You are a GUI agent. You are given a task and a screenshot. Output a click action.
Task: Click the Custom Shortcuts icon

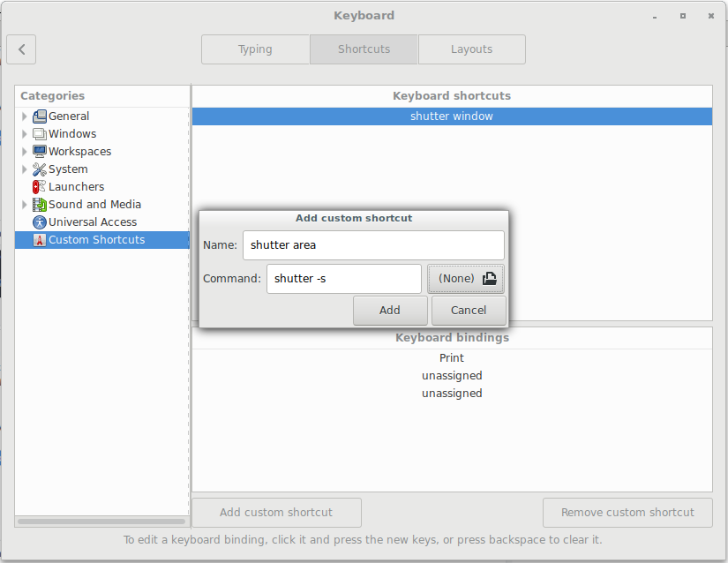point(40,240)
